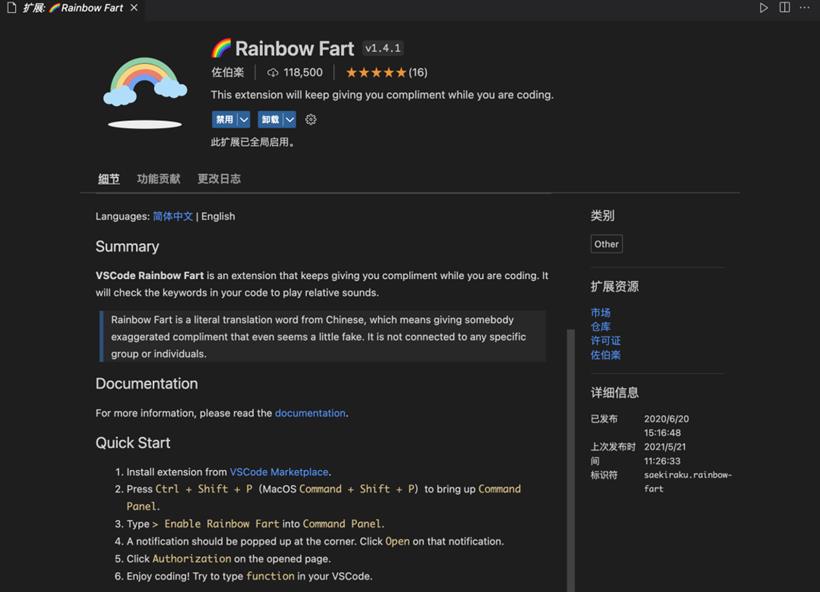Click the Quick Start heading
Viewport: 820px width, 592px height.
click(x=133, y=443)
